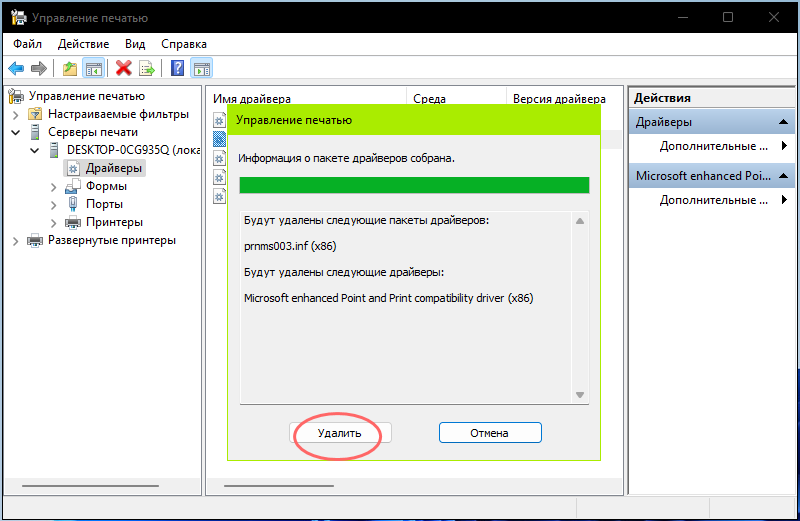Select Развернутые принтеры tree item label
This screenshot has width=800, height=521.
pos(112,240)
